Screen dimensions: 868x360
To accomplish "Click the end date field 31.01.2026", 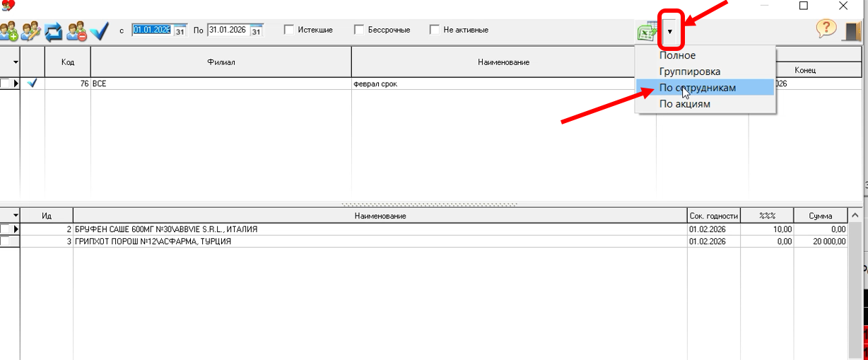I will [228, 30].
